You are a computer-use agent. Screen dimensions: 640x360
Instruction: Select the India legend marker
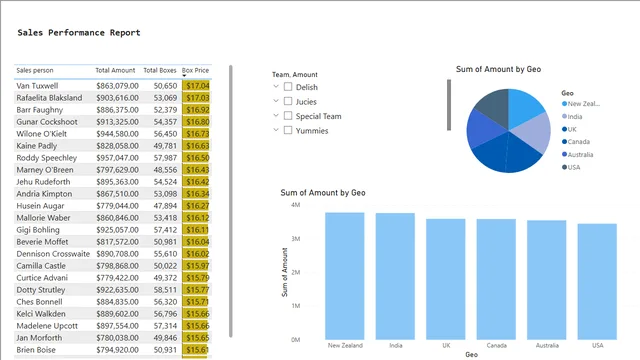564,116
